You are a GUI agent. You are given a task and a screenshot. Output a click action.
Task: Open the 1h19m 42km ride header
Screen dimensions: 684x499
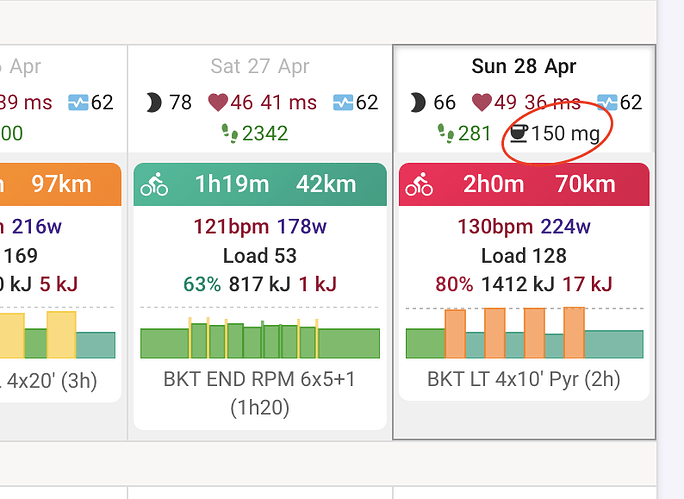260,184
